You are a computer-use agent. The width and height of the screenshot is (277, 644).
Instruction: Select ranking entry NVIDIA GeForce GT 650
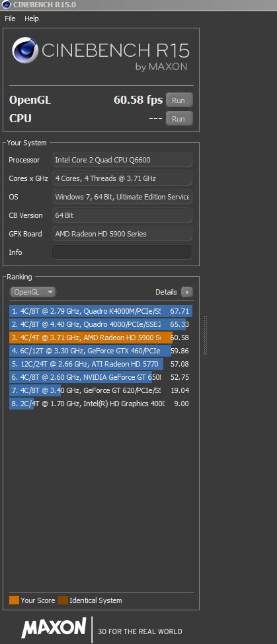pos(100,377)
